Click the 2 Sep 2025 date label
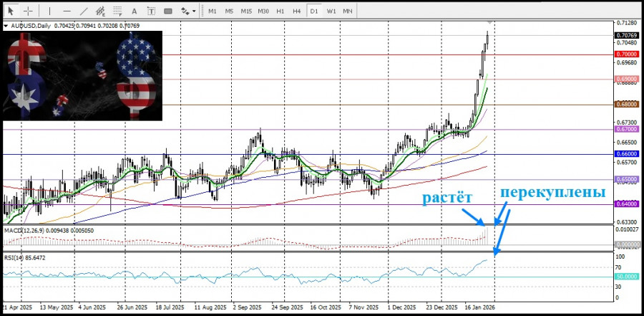The width and height of the screenshot is (644, 316). (247, 308)
